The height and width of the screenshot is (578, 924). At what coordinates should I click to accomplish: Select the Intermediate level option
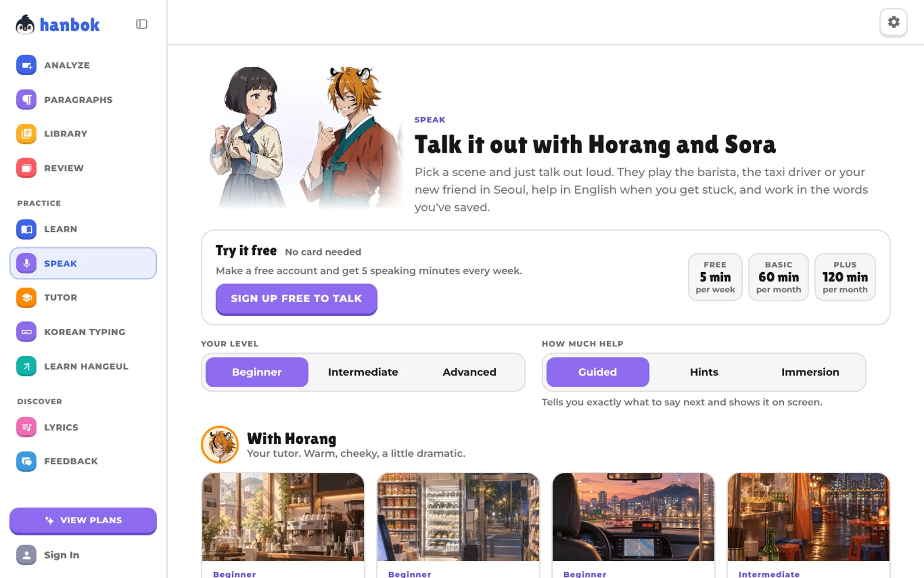click(363, 372)
